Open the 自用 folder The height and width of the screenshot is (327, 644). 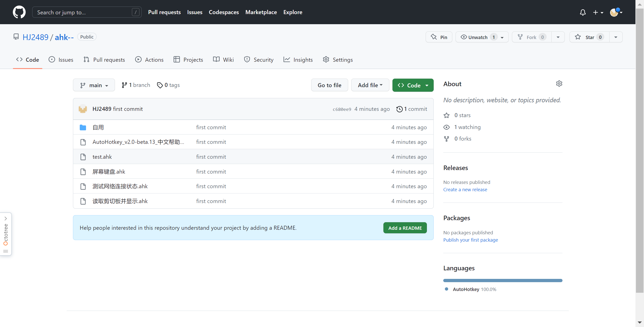tap(98, 127)
